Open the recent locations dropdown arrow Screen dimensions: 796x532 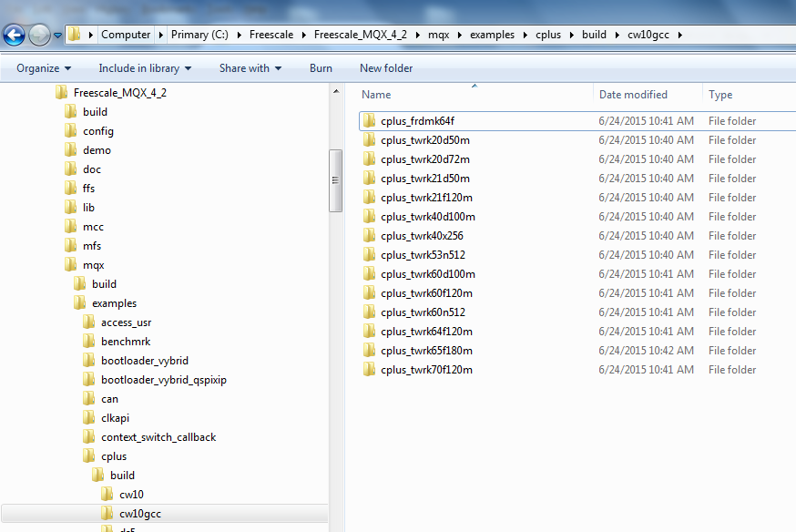click(57, 36)
